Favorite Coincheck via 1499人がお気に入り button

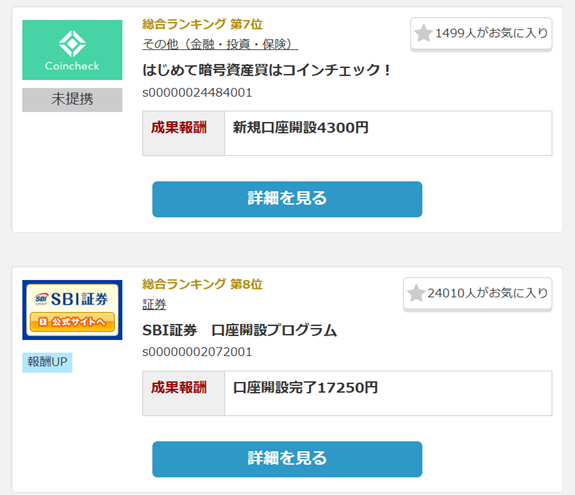pyautogui.click(x=481, y=34)
